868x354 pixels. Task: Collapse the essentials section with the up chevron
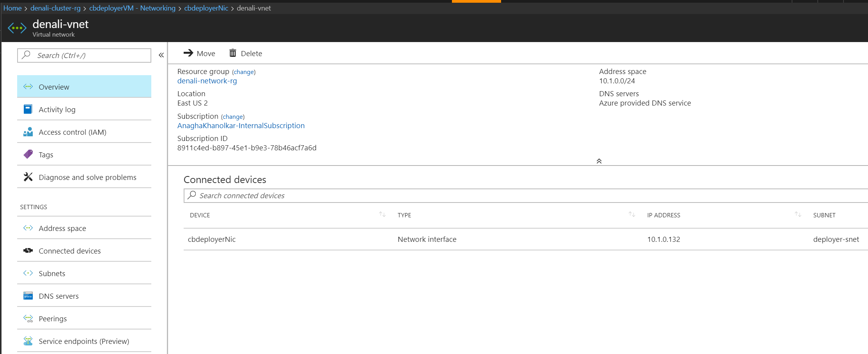point(599,161)
